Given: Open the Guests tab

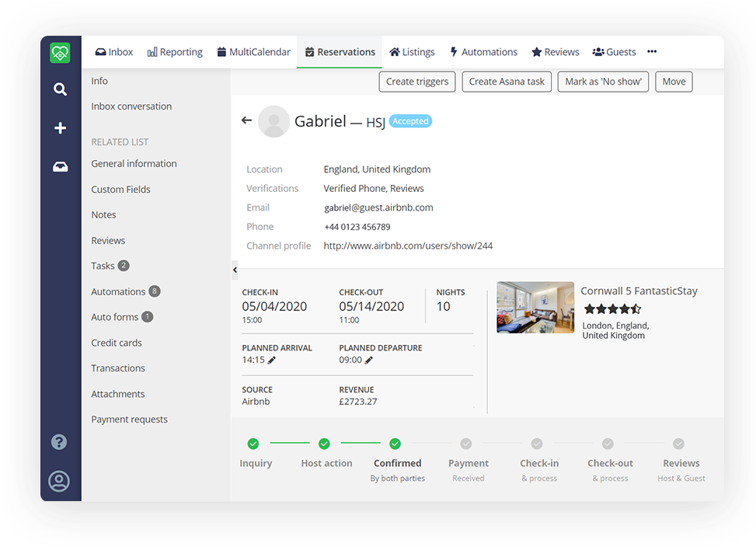Looking at the screenshot, I should pyautogui.click(x=615, y=52).
